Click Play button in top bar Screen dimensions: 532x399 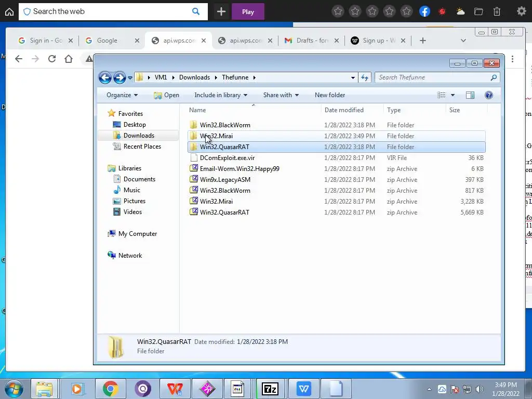point(248,12)
